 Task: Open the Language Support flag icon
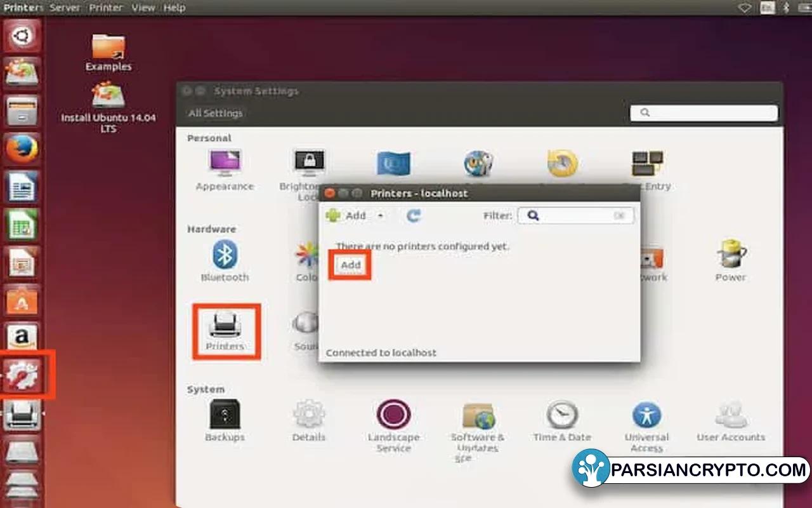[x=393, y=164]
